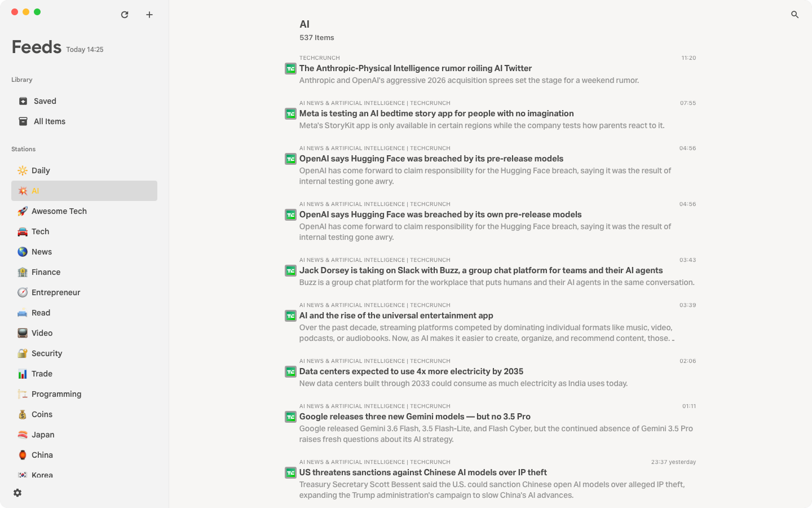812x508 pixels.
Task: Go to the Finance station
Action: click(x=84, y=272)
